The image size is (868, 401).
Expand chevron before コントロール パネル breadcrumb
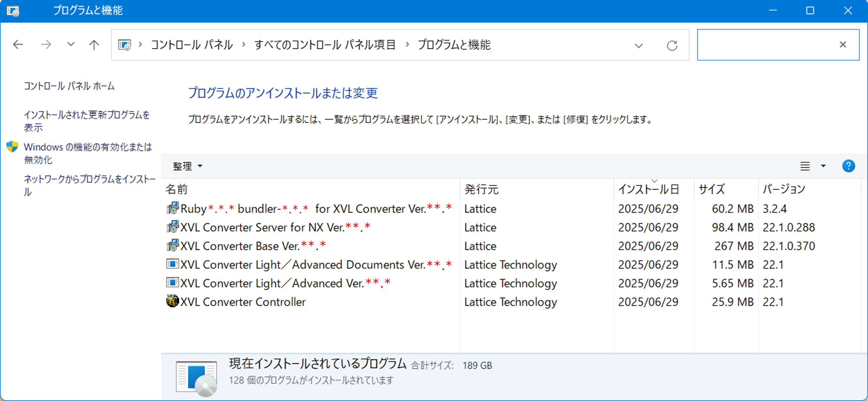[140, 44]
